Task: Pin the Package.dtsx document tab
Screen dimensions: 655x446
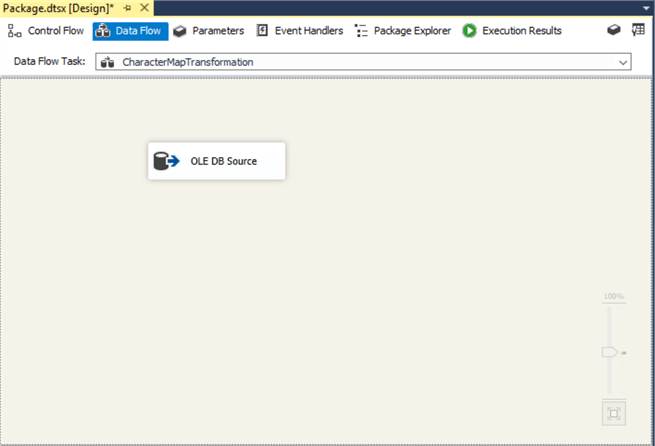Action: point(127,8)
